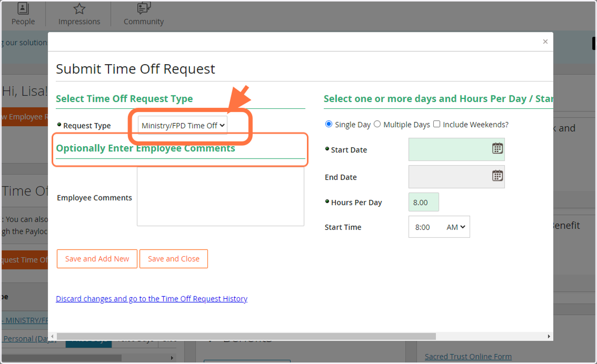Viewport: 597px width, 364px height.
Task: Open the Community chat icon
Action: (x=144, y=8)
